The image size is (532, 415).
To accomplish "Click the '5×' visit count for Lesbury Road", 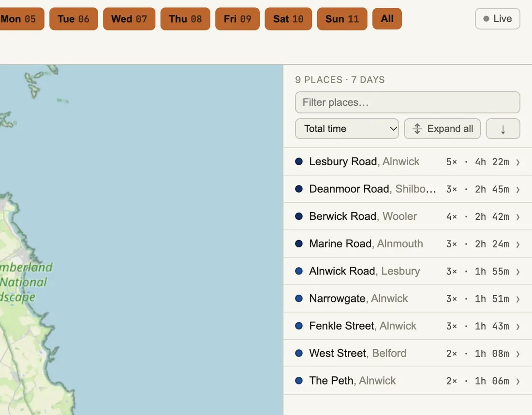I will tap(452, 162).
